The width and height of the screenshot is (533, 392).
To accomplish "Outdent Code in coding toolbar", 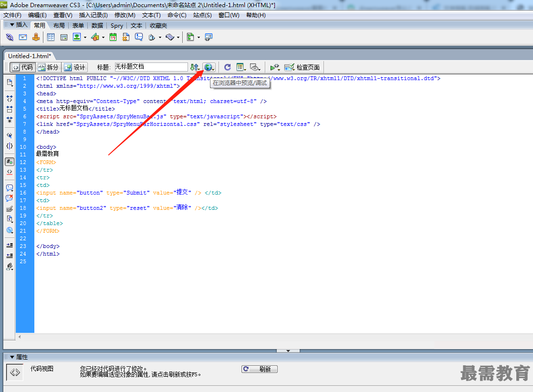I will (10, 256).
